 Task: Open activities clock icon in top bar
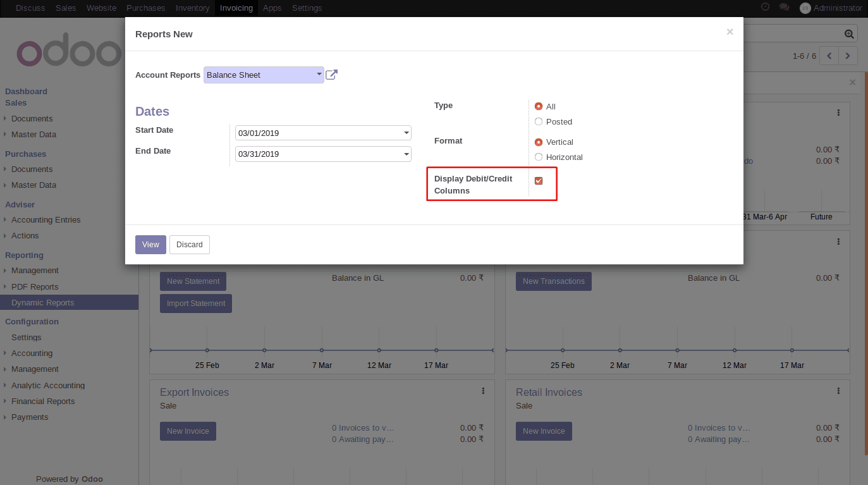[765, 8]
